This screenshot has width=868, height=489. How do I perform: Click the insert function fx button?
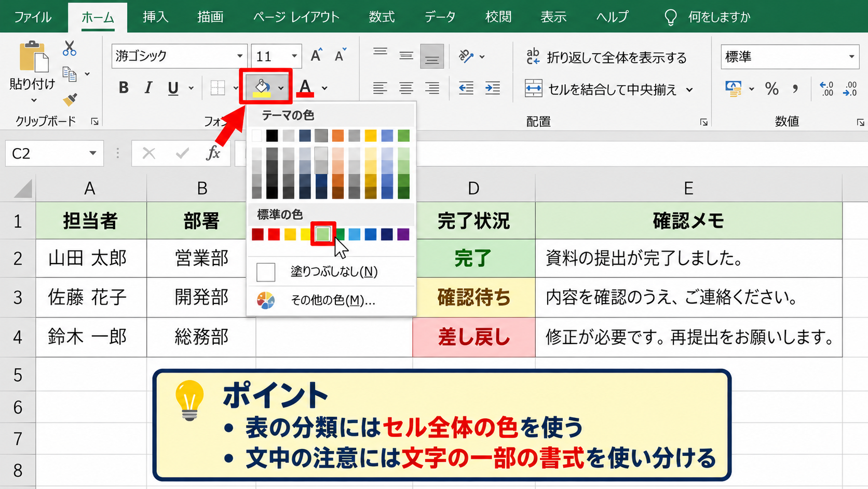(x=213, y=153)
